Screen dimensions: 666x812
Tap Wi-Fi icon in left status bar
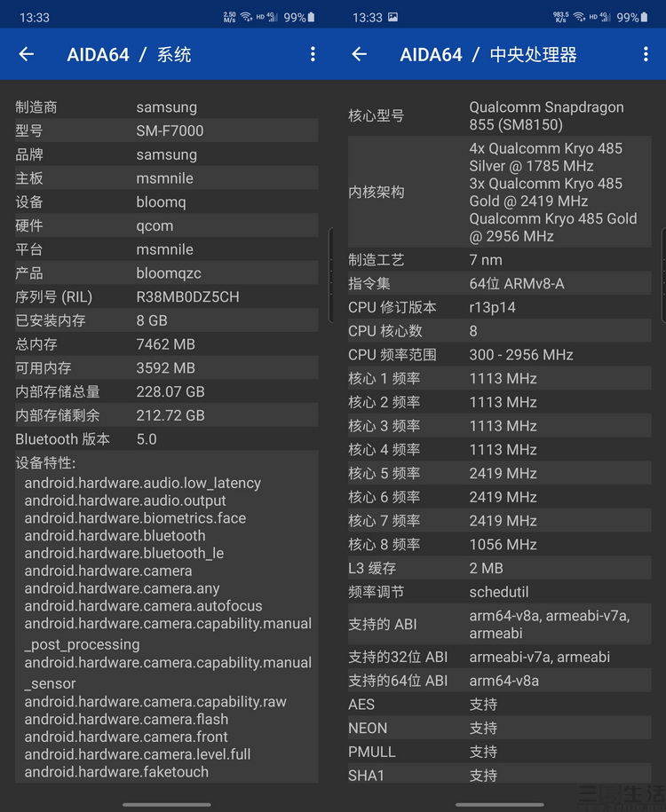(x=246, y=17)
